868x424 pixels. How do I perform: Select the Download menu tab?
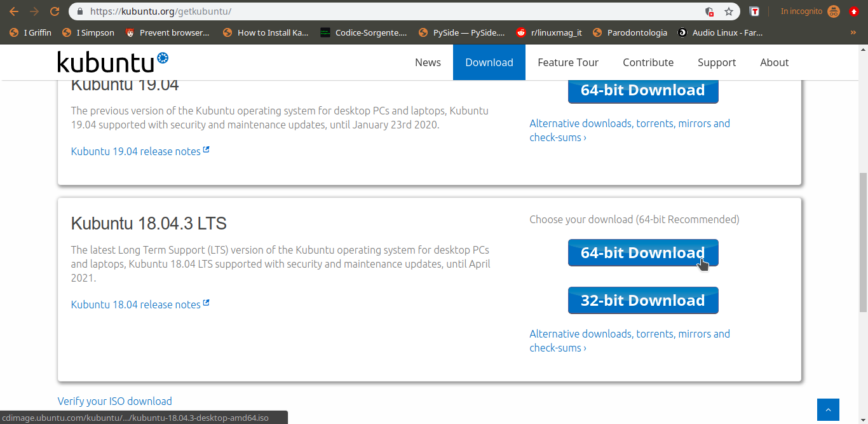pos(489,62)
